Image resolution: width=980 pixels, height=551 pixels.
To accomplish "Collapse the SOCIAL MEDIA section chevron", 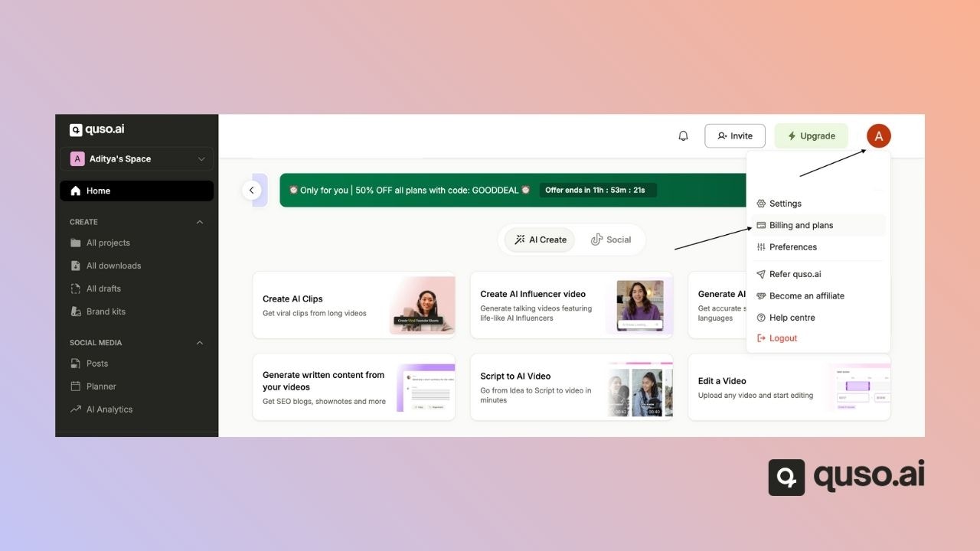I will [200, 343].
